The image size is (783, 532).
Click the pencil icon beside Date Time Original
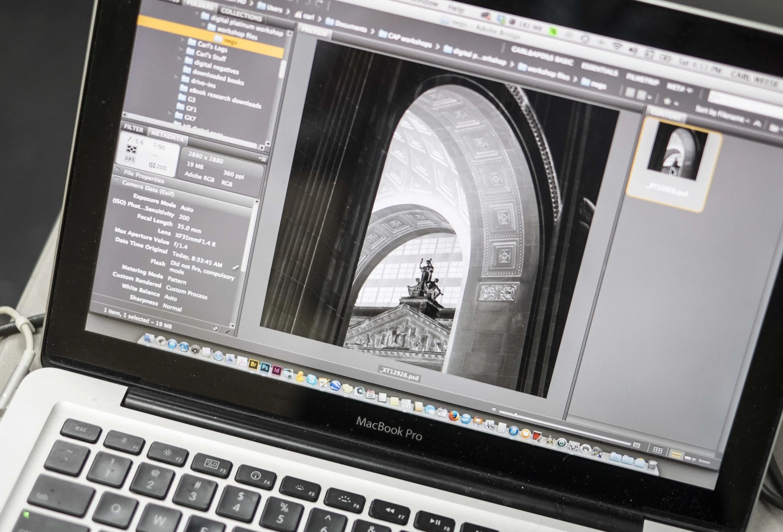pyautogui.click(x=236, y=268)
